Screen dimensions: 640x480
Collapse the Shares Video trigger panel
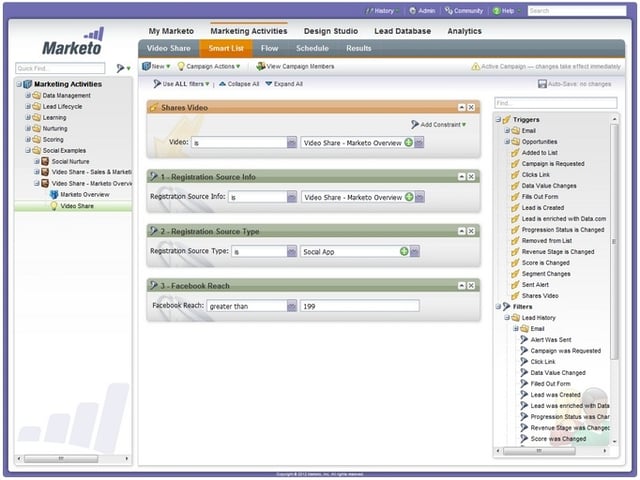[x=462, y=107]
